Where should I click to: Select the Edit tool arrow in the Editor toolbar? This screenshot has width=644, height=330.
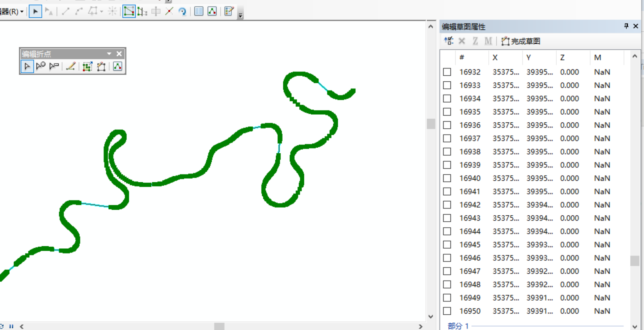[35, 11]
